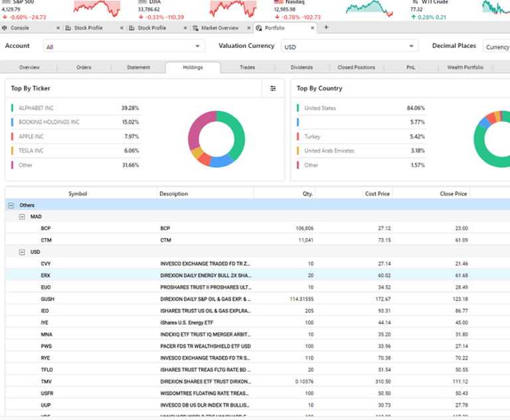This screenshot has height=420, width=510.
Task: Sort by the Cost Price column header
Action: (378, 194)
